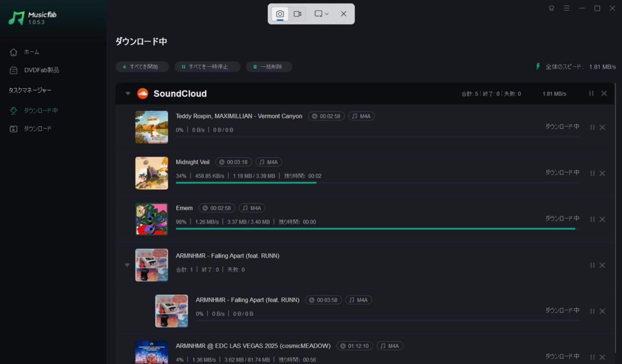The image size is (622, 364).
Task: Click the 合計: 5 summary text
Action: [x=470, y=94]
